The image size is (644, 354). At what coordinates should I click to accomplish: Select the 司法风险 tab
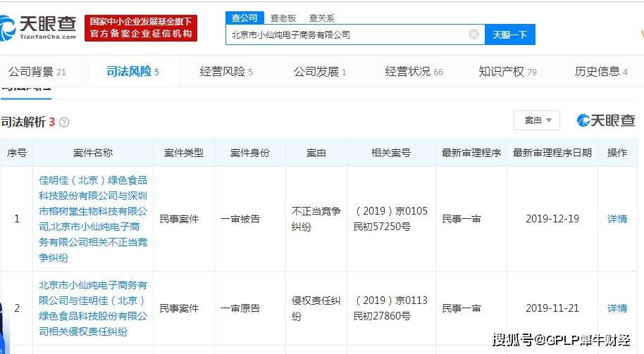coord(132,71)
